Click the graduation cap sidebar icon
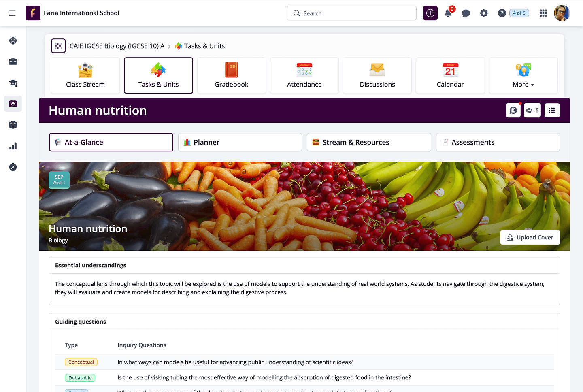This screenshot has height=392, width=583. 13,83
